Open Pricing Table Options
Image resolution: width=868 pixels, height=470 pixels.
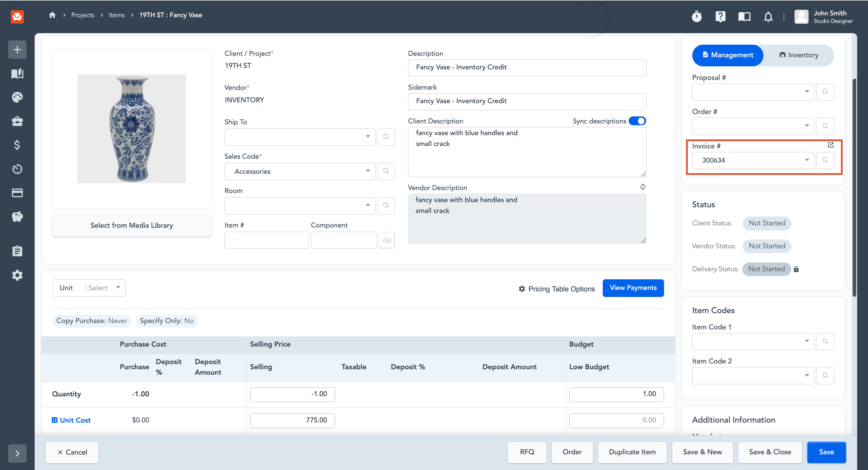(557, 289)
